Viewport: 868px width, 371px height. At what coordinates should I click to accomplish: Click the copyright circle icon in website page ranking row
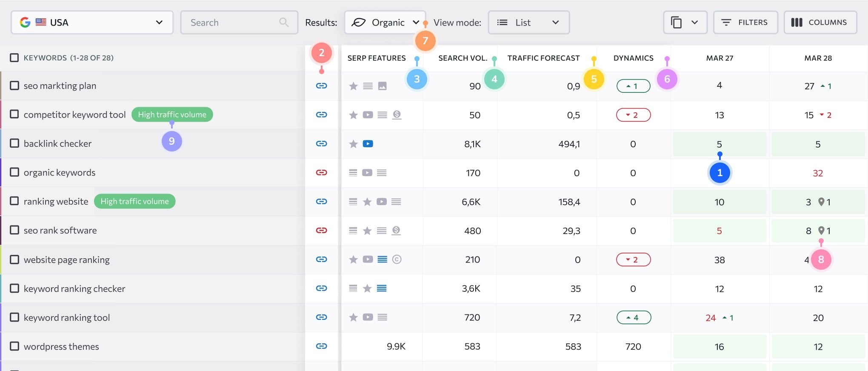397,259
